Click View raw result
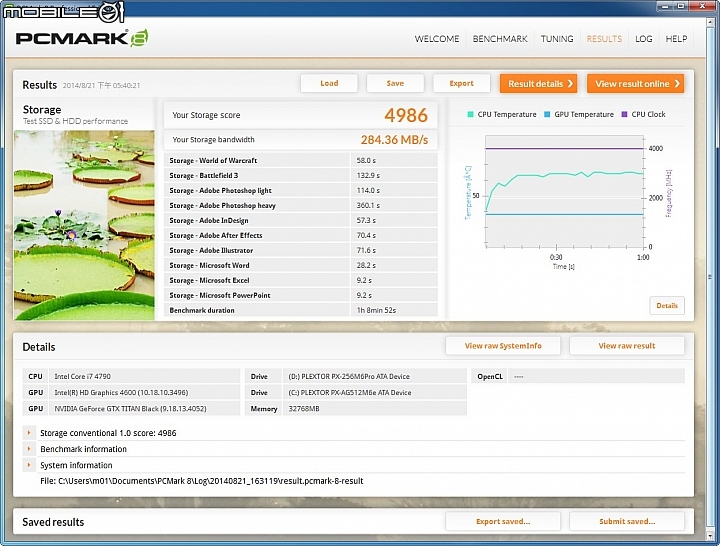Image resolution: width=720 pixels, height=546 pixels. click(627, 346)
